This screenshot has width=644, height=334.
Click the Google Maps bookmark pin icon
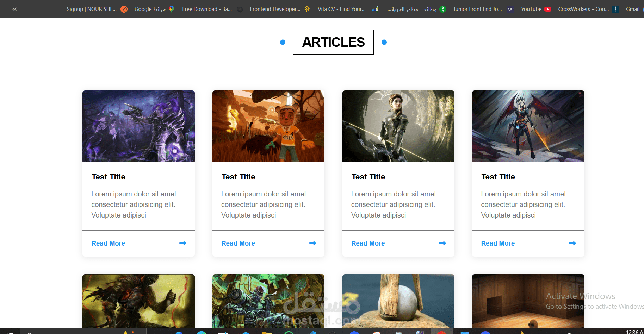(172, 9)
